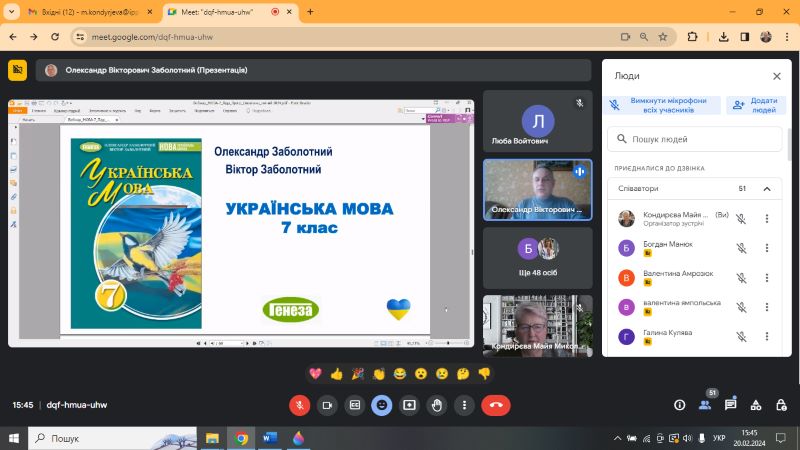Mute all participants' microphones button
800x450 pixels.
tap(663, 105)
